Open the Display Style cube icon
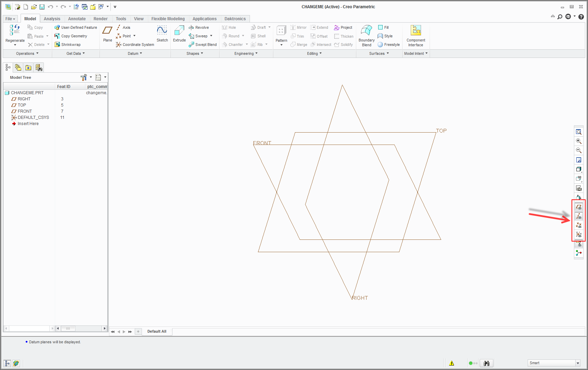Viewport: 588px width, 370px height. tap(579, 169)
